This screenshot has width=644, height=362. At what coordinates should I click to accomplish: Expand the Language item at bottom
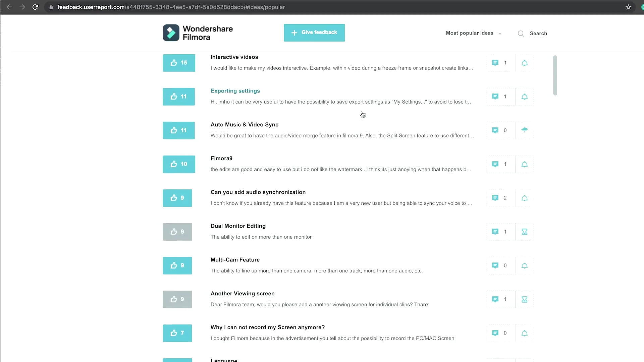[224, 360]
